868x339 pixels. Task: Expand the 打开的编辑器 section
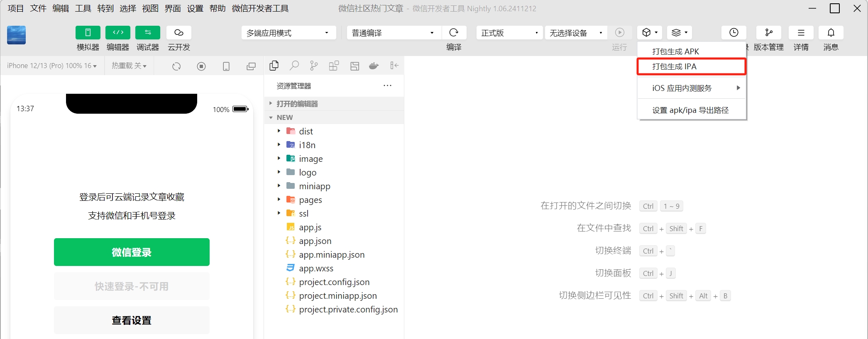point(334,104)
